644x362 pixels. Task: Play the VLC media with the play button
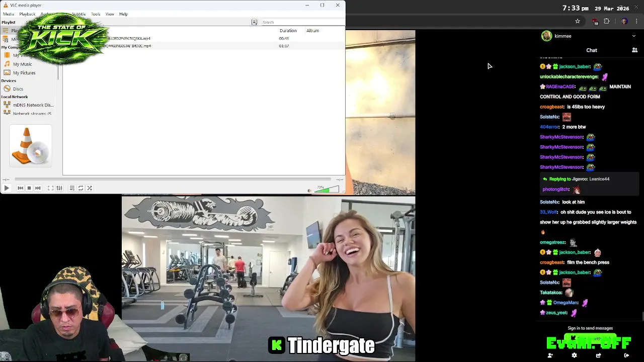pyautogui.click(x=7, y=188)
